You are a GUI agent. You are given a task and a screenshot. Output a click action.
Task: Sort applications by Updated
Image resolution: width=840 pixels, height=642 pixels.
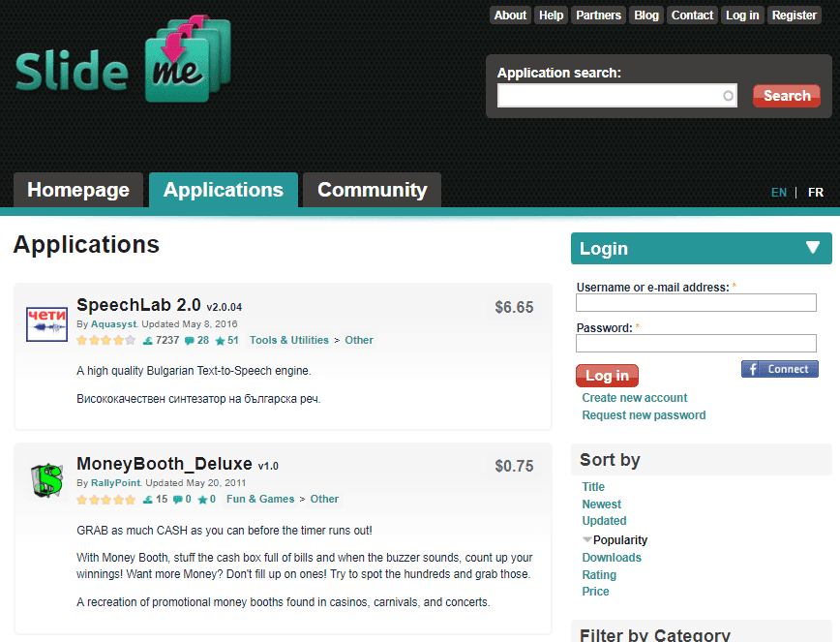(604, 521)
